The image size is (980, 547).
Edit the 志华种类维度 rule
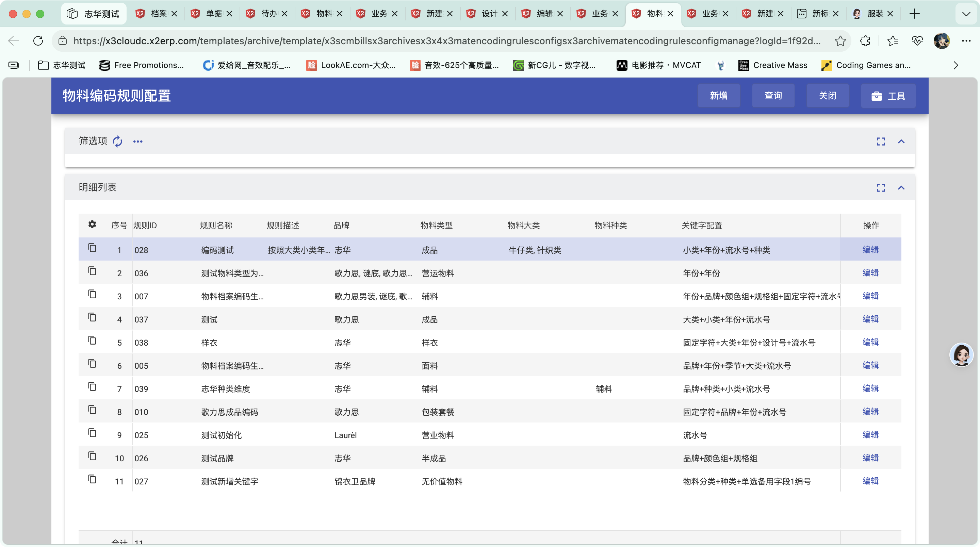click(x=870, y=388)
